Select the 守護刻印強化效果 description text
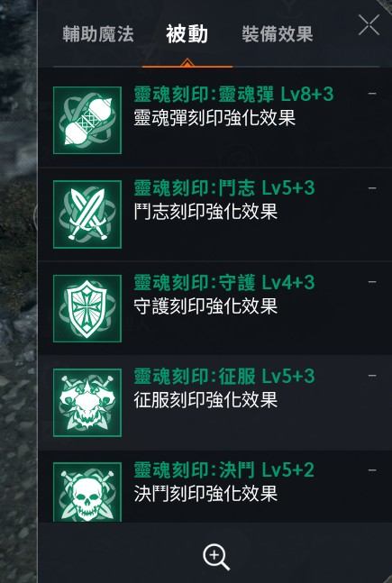Viewport: 392px width, 583px height. [205, 306]
